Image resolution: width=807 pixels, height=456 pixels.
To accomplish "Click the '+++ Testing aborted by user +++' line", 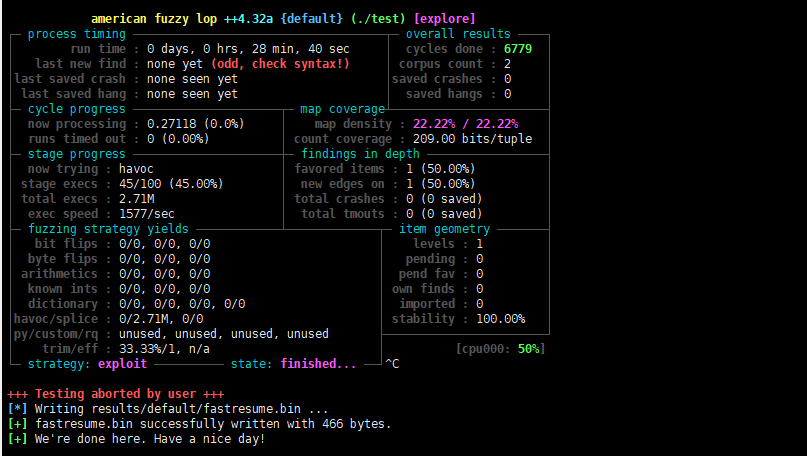I will 116,394.
